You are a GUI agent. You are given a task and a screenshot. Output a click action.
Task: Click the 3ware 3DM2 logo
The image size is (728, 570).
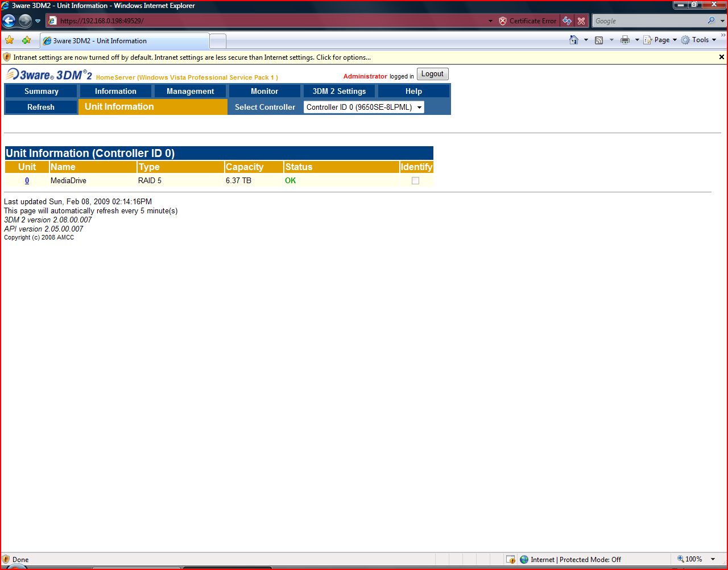(x=49, y=75)
